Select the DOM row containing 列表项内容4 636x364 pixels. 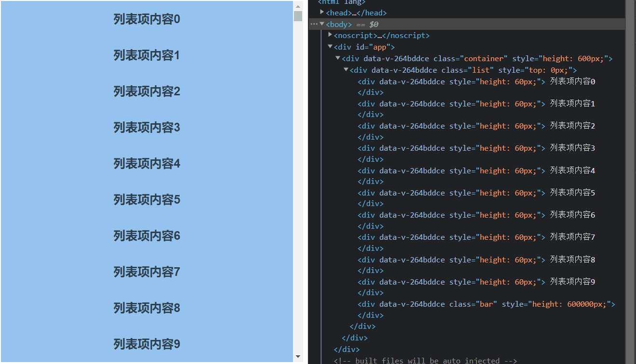click(477, 170)
